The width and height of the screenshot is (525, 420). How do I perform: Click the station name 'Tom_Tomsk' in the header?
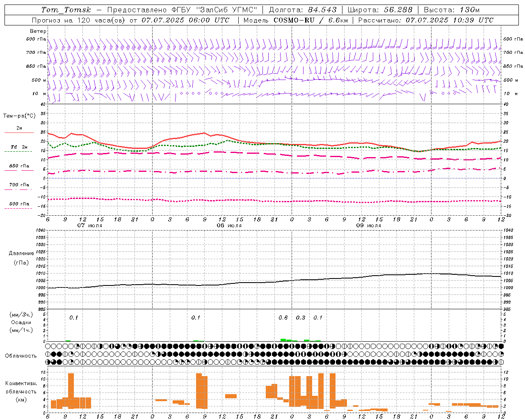tap(66, 10)
